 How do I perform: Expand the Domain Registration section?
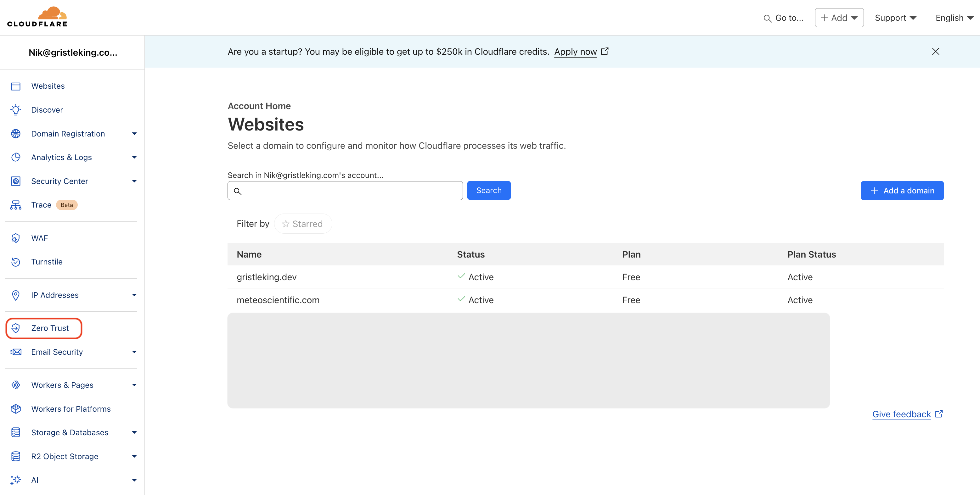click(x=134, y=133)
